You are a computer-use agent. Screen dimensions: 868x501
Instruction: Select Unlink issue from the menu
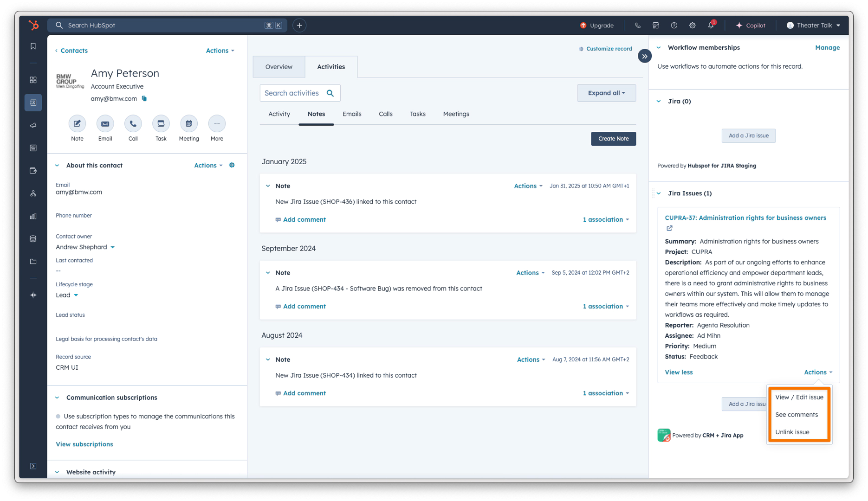point(792,432)
